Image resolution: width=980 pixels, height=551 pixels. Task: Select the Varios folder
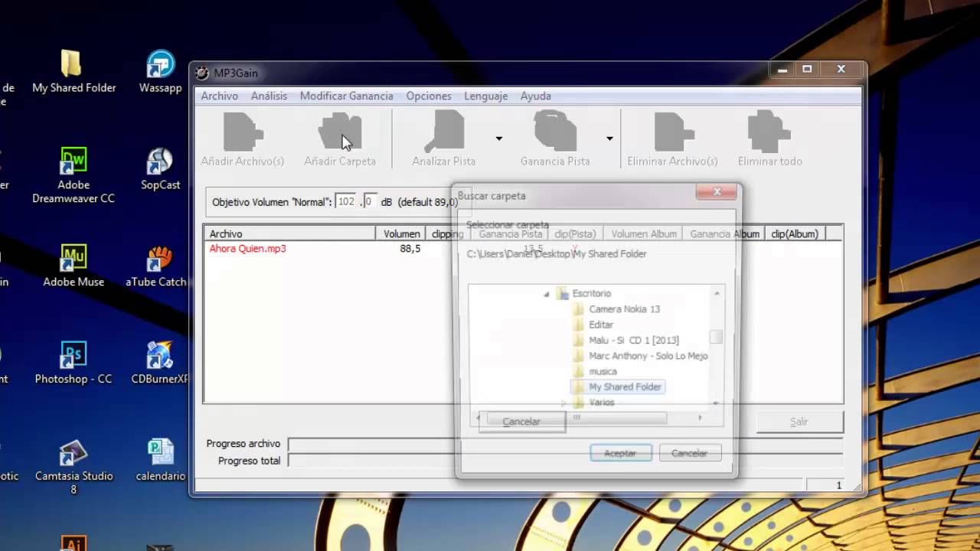601,403
